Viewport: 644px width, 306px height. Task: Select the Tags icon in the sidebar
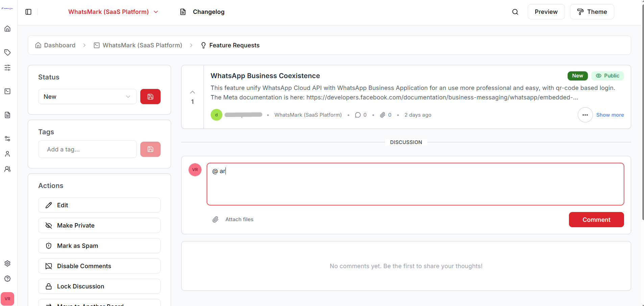[x=7, y=52]
